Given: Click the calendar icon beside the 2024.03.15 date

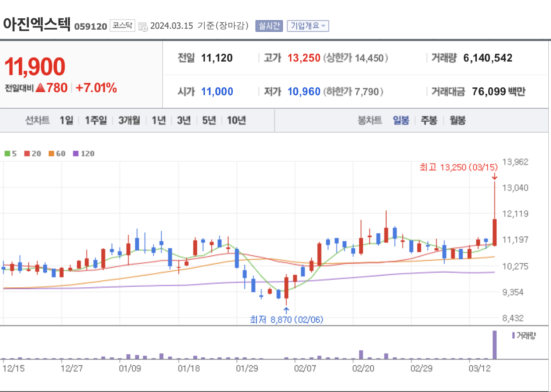Looking at the screenshot, I should coord(143,26).
